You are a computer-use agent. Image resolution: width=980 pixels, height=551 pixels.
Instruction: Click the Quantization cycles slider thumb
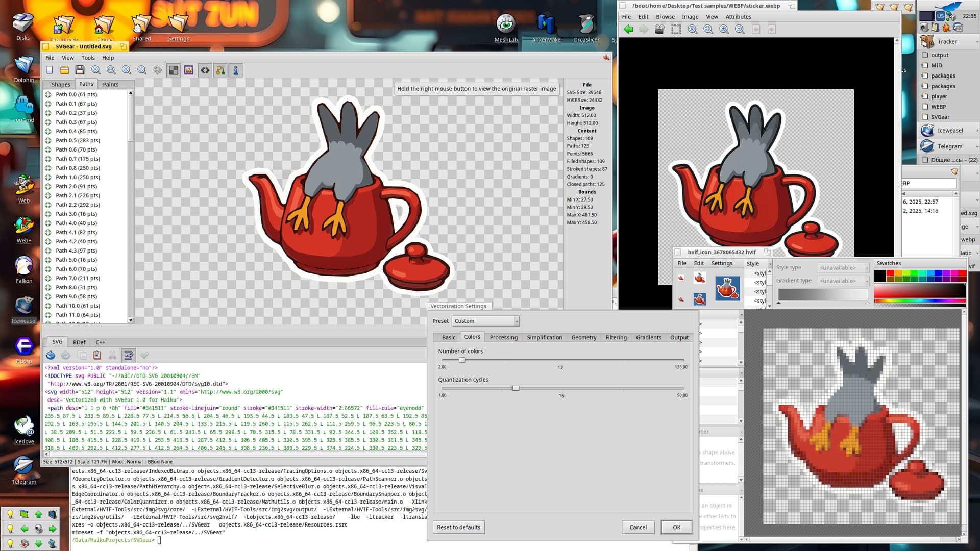coord(516,388)
